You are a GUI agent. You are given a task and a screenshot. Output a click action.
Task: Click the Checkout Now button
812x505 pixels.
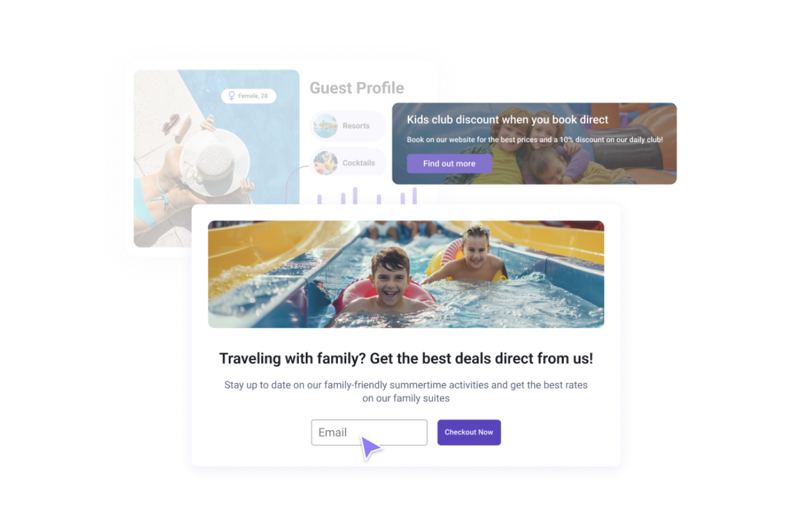pyautogui.click(x=469, y=433)
